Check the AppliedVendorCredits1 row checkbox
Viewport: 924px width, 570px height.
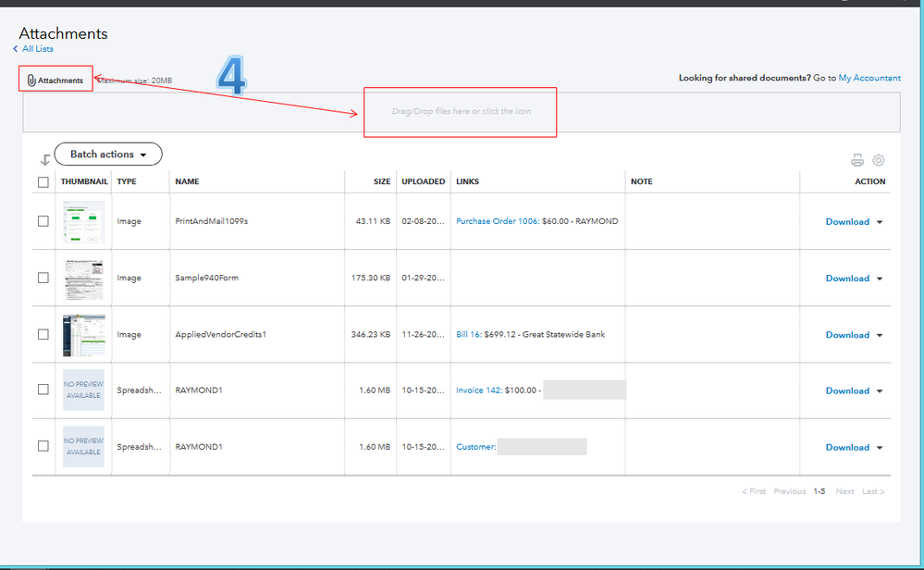point(43,334)
